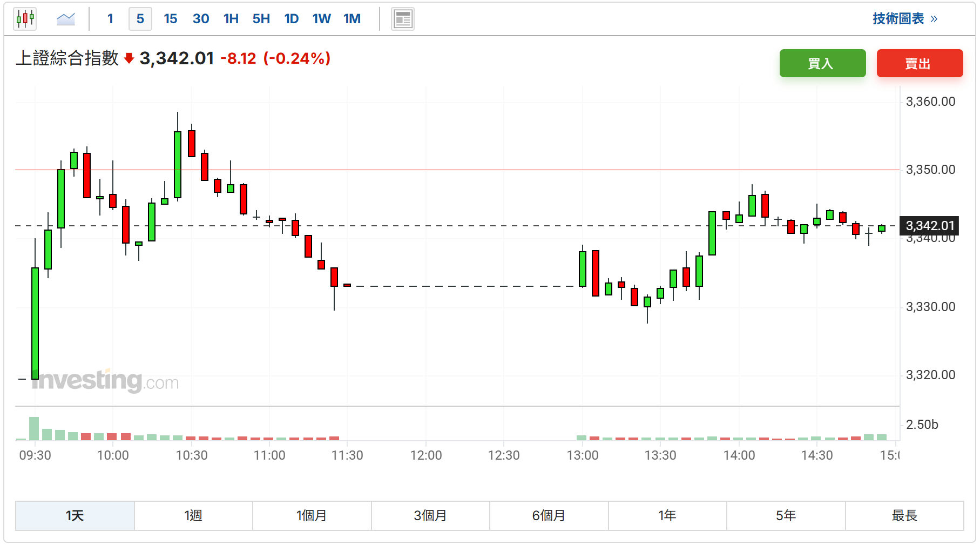Open the 技術圖表 link
This screenshot has width=980, height=545.
tap(905, 19)
